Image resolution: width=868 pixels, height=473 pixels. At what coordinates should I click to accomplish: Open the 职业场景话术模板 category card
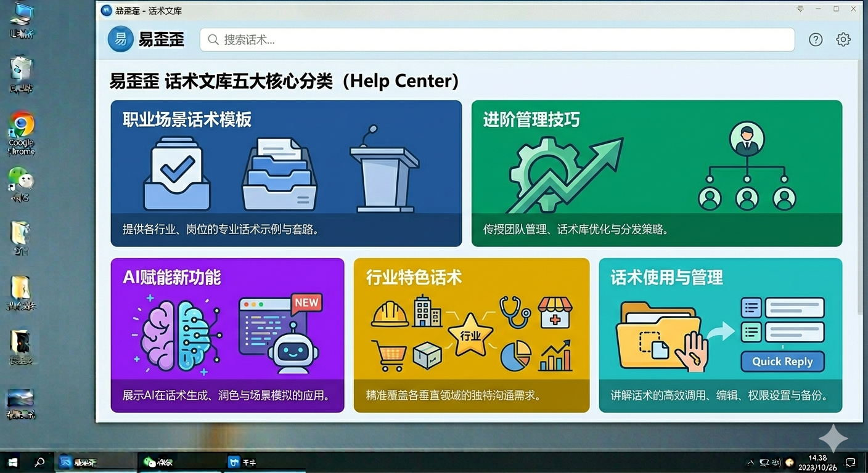(x=285, y=174)
